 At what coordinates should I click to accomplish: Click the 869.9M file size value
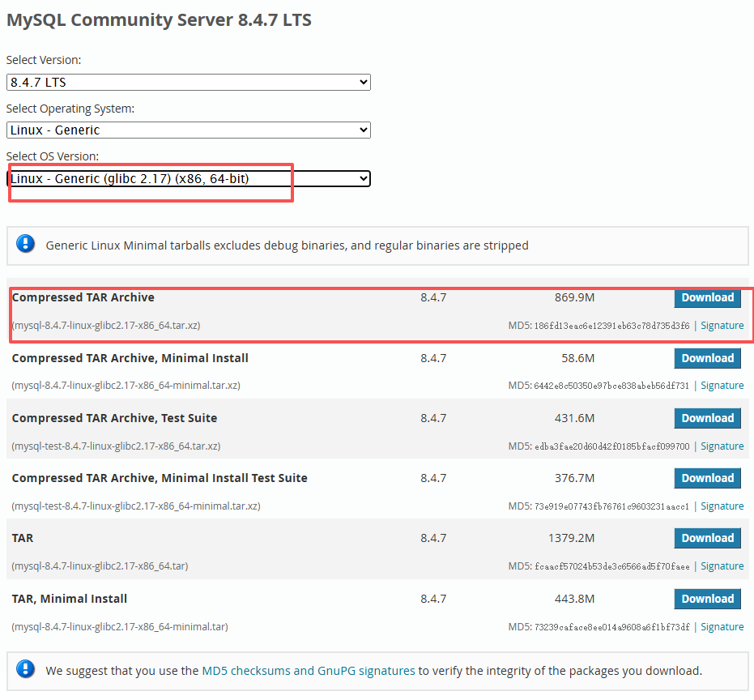(x=574, y=297)
